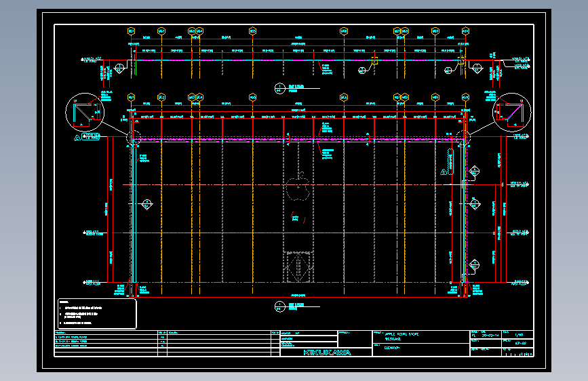The image size is (588, 381).
Task: Select the MX2 grid bubble in top plan
Action: click(x=161, y=31)
